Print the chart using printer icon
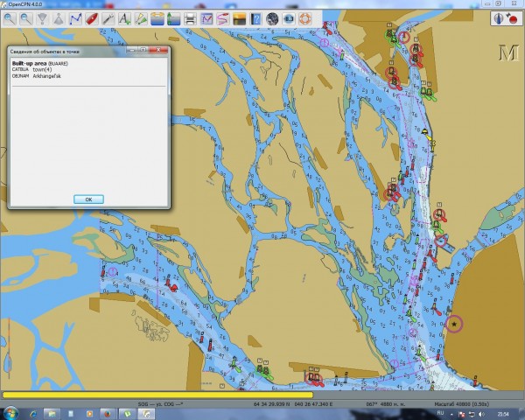 [190, 17]
